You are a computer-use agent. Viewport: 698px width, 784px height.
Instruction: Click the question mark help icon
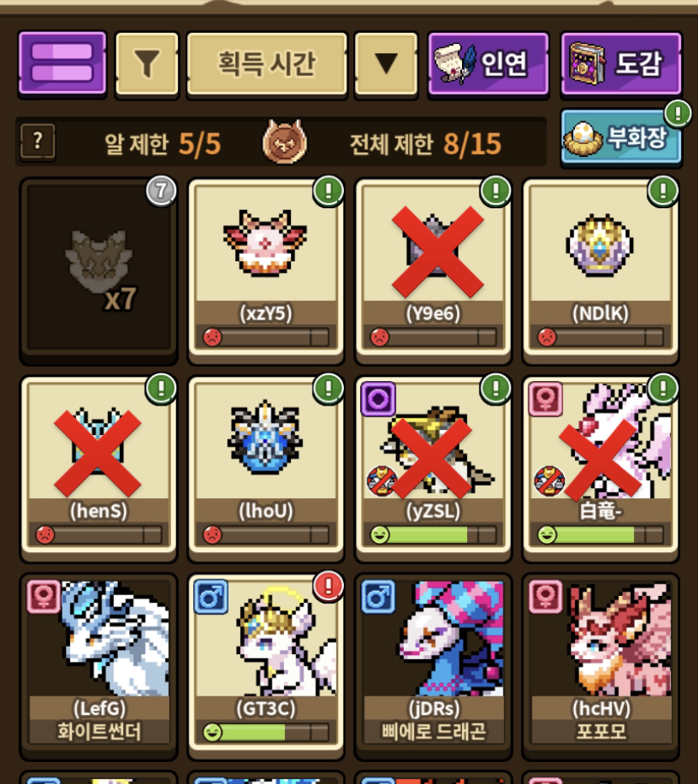click(x=37, y=142)
